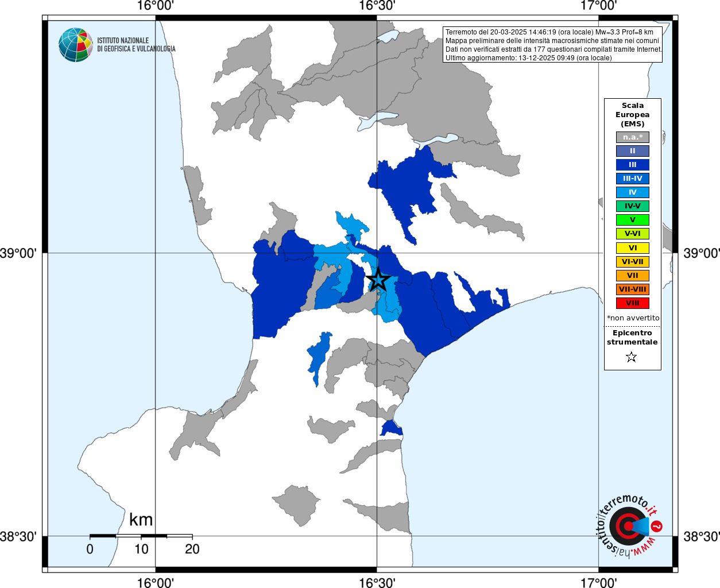This screenshot has height=588, width=720.
Task: Click the Istituto Nazionale di Geofisica text
Action: coord(136,45)
